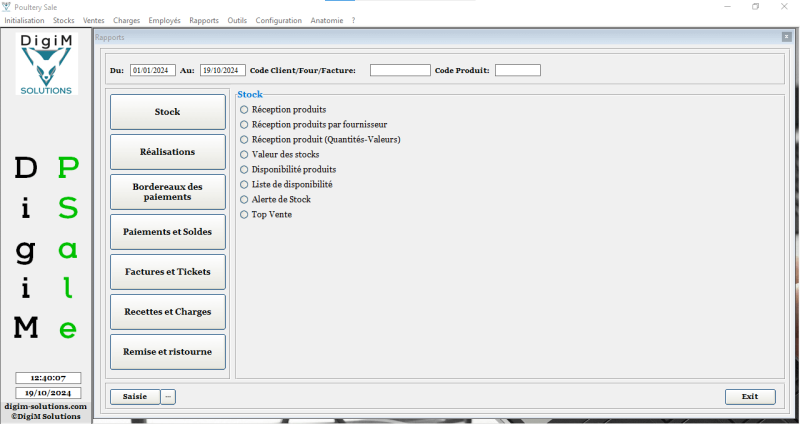Viewport: 800px width, 424px height.
Task: Click the Du start date field
Action: pos(152,70)
